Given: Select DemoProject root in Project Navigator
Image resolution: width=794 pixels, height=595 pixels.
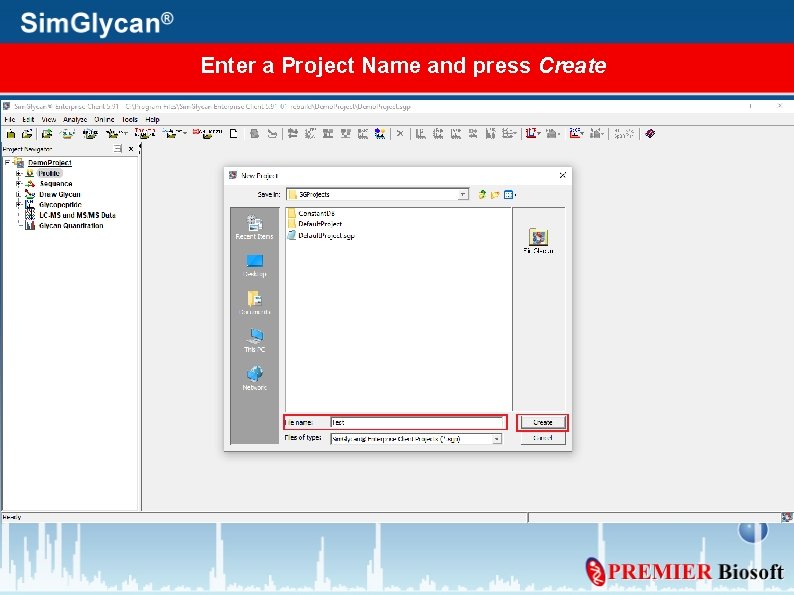Looking at the screenshot, I should [50, 163].
